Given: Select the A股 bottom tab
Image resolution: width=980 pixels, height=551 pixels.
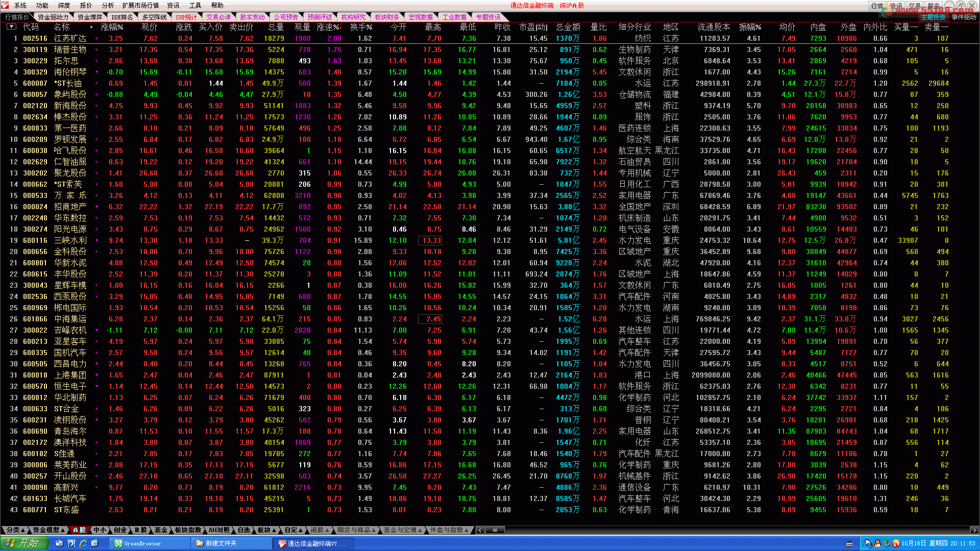Looking at the screenshot, I should [x=79, y=530].
